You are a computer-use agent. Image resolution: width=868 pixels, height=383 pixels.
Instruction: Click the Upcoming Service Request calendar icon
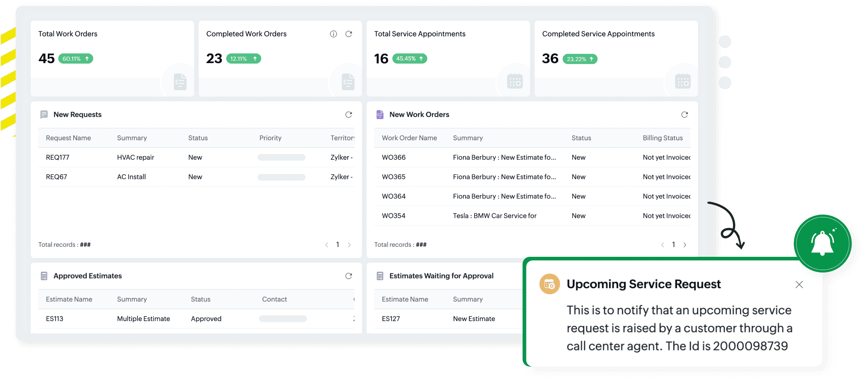[x=549, y=284]
